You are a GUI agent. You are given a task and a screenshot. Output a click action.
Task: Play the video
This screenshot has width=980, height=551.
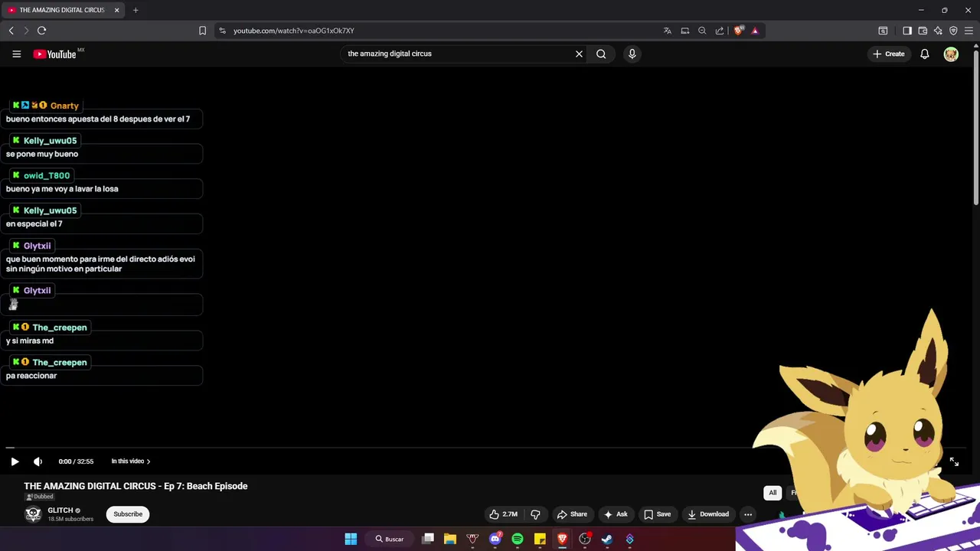point(15,461)
